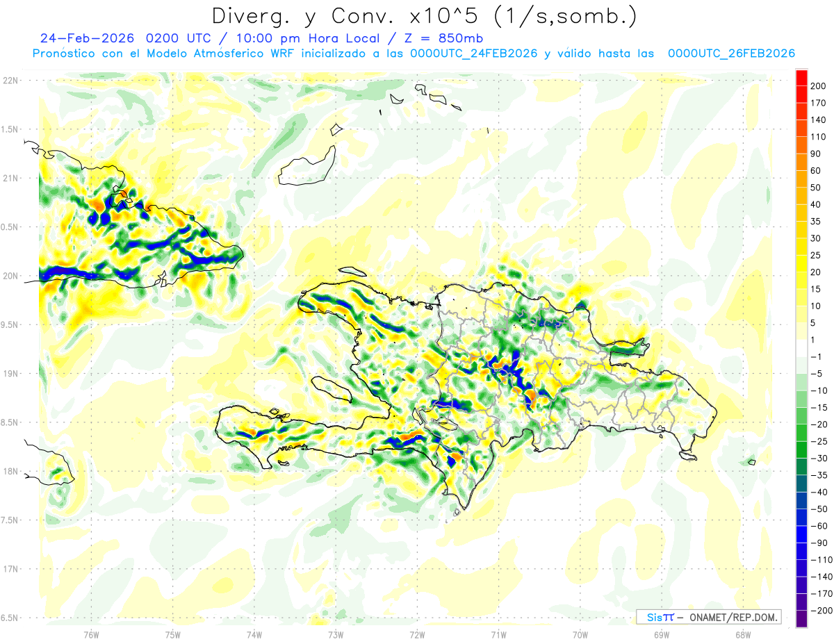Click the positive '40' colorbar value
Viewport: 834px width, 644px height.
(817, 204)
